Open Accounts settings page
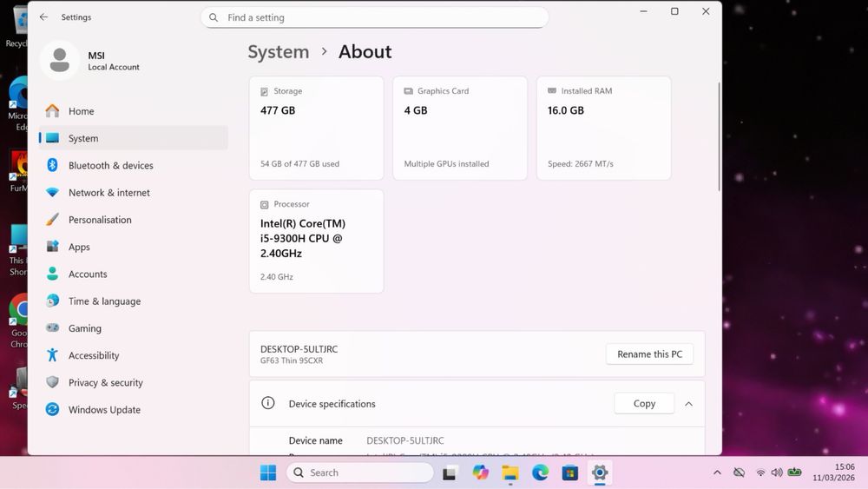This screenshot has width=868, height=489. [x=134, y=274]
